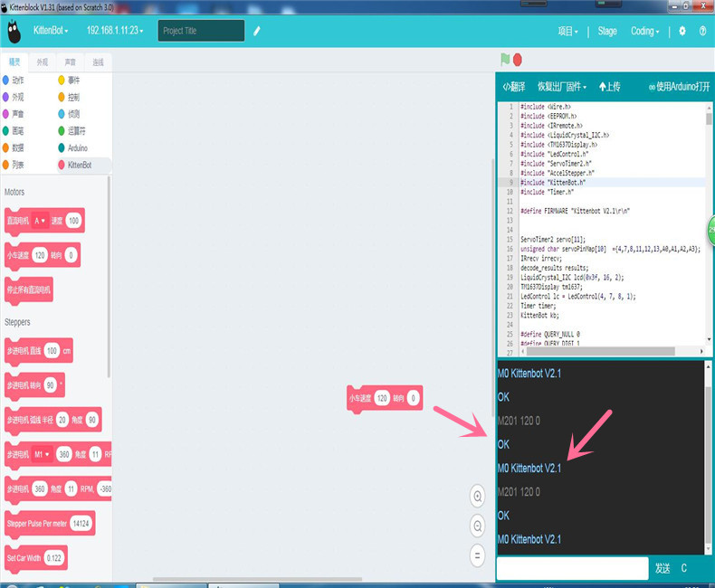Switch to the 外观 tab
Viewport: 715px width, 588px height.
43,62
